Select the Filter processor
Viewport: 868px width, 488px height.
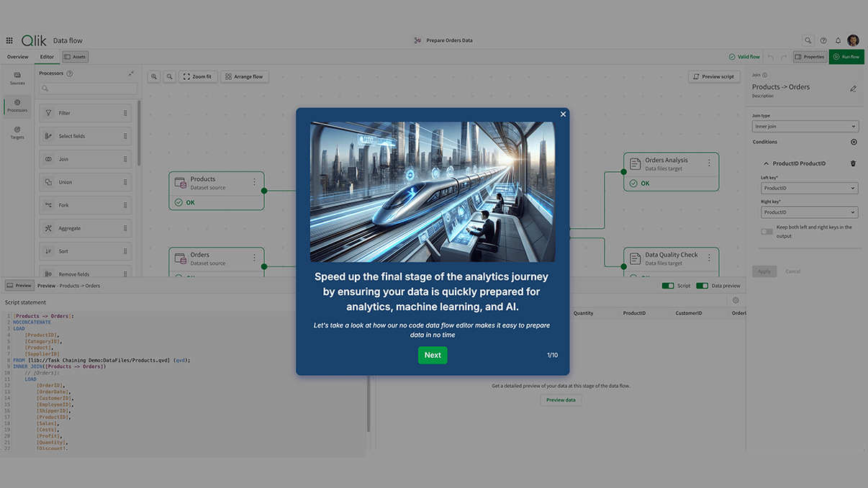tap(85, 112)
